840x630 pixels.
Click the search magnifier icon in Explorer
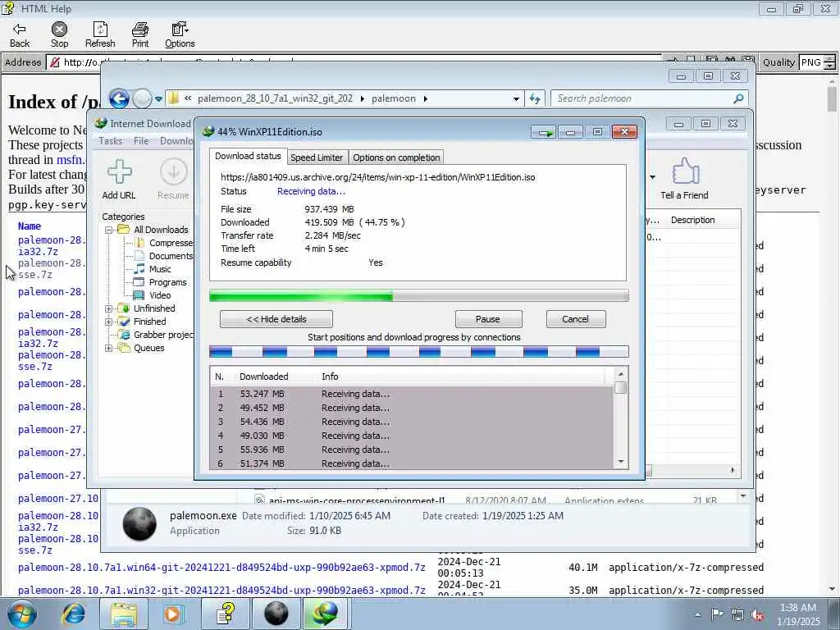click(738, 98)
